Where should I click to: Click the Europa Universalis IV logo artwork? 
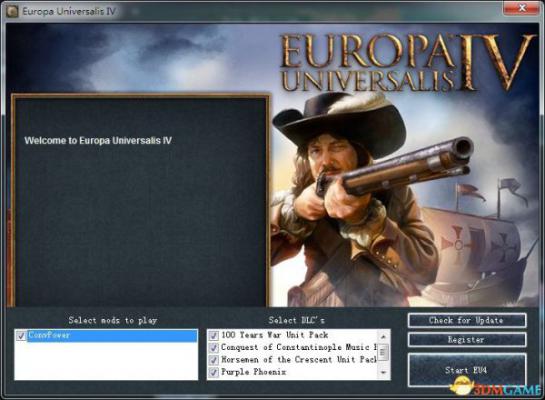pos(407,62)
